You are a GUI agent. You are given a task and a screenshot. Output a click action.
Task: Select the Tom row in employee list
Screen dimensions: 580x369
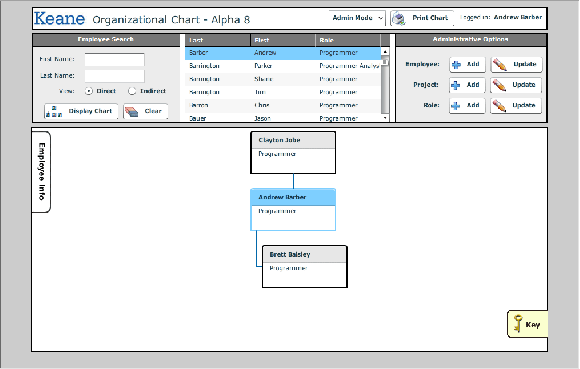tap(283, 92)
